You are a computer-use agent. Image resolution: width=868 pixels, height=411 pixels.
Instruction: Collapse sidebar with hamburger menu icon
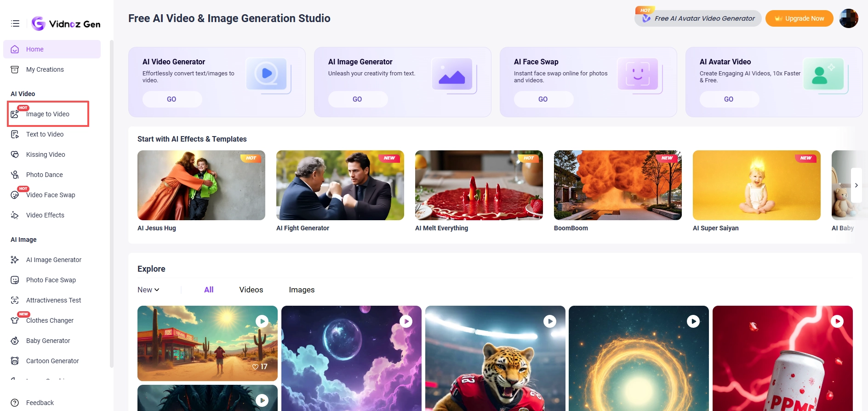[x=15, y=23]
